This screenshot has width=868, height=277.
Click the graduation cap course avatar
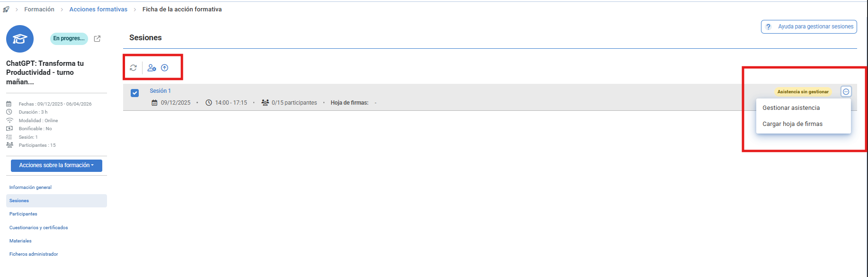[20, 39]
